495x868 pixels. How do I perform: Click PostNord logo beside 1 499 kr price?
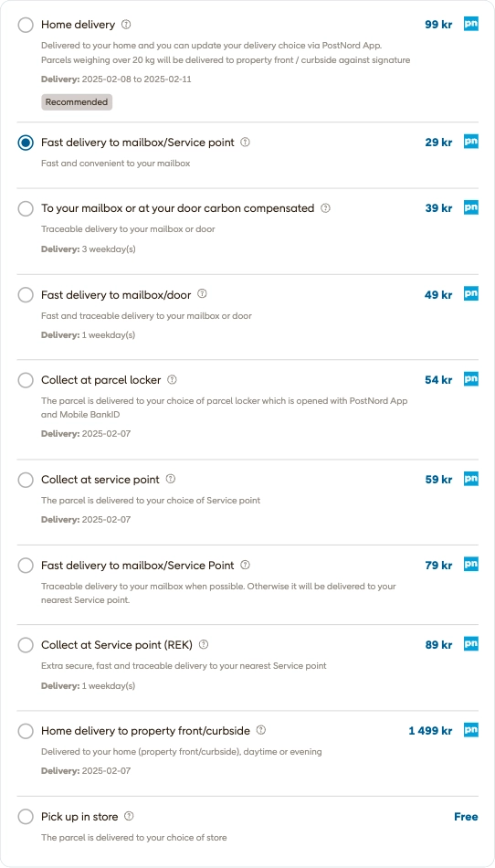point(470,730)
